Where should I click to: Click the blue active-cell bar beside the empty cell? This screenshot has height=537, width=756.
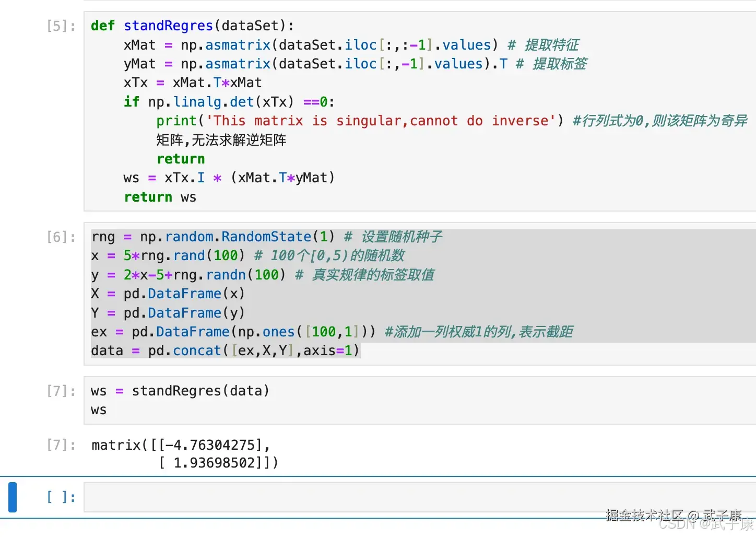[13, 497]
